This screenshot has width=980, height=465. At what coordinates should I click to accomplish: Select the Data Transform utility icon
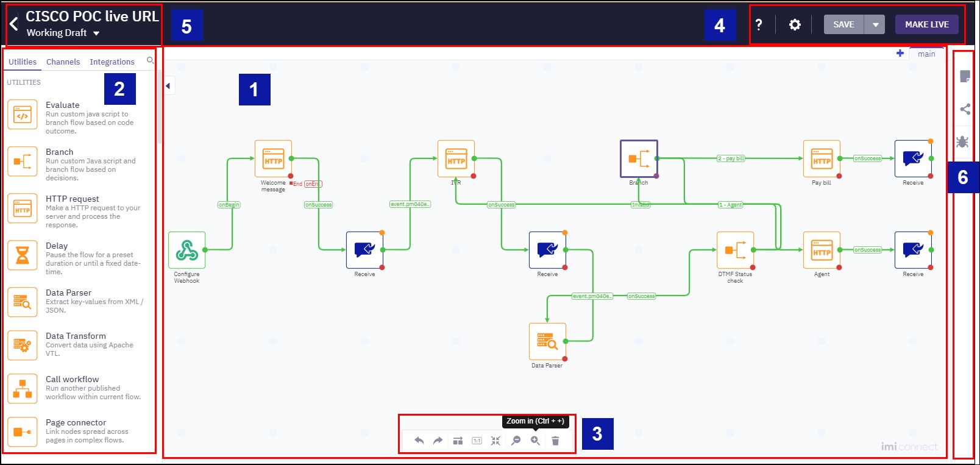[x=23, y=346]
